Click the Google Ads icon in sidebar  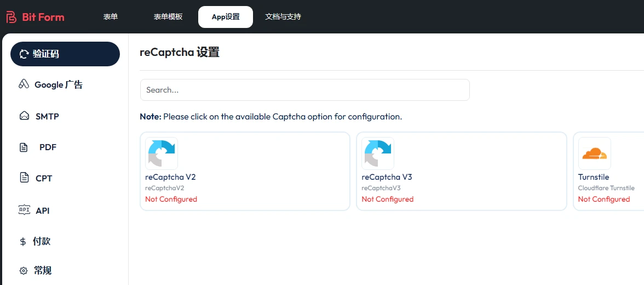pos(24,84)
